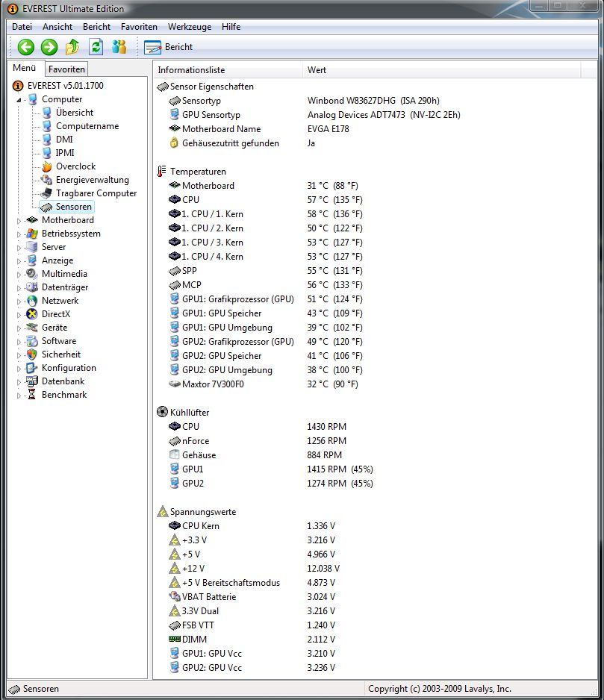The width and height of the screenshot is (604, 700).
Task: Open the Favoriten menu in menu bar
Action: [139, 27]
